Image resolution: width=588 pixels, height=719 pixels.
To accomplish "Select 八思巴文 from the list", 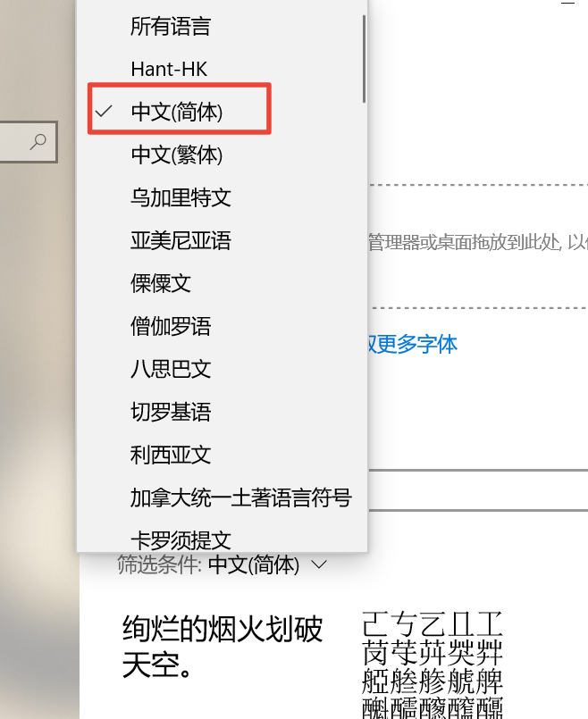I will (x=222, y=369).
